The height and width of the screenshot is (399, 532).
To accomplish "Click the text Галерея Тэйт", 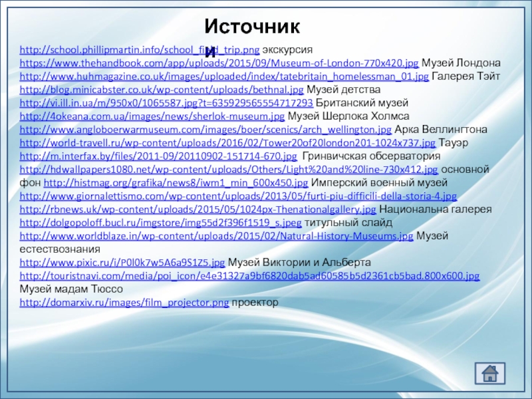I will pyautogui.click(x=466, y=76).
